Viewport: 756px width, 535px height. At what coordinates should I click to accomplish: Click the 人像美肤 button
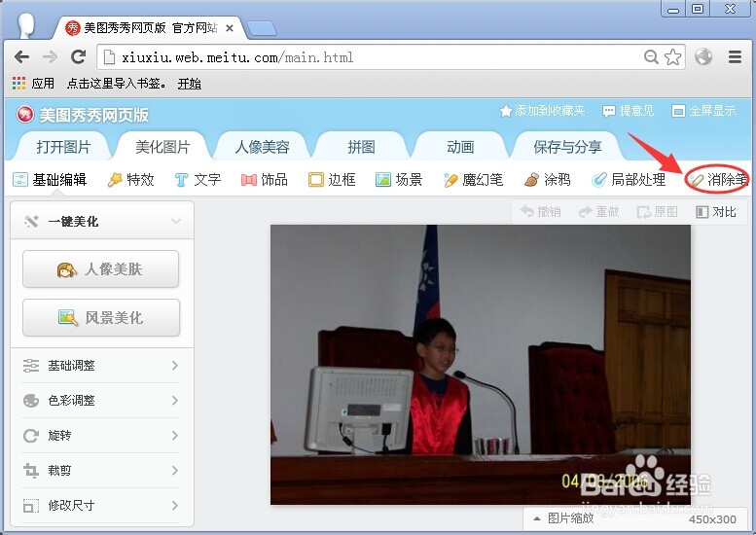(x=101, y=268)
